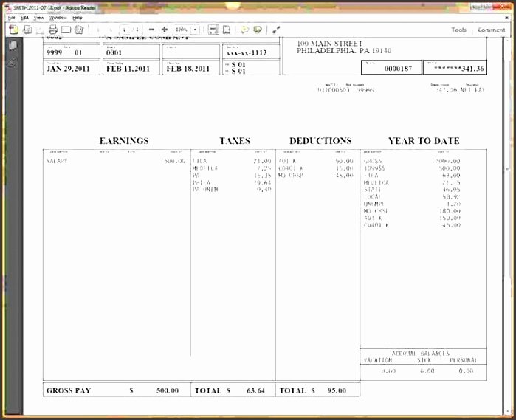516x420 pixels.
Task: Open the Help menu
Action: (x=78, y=18)
